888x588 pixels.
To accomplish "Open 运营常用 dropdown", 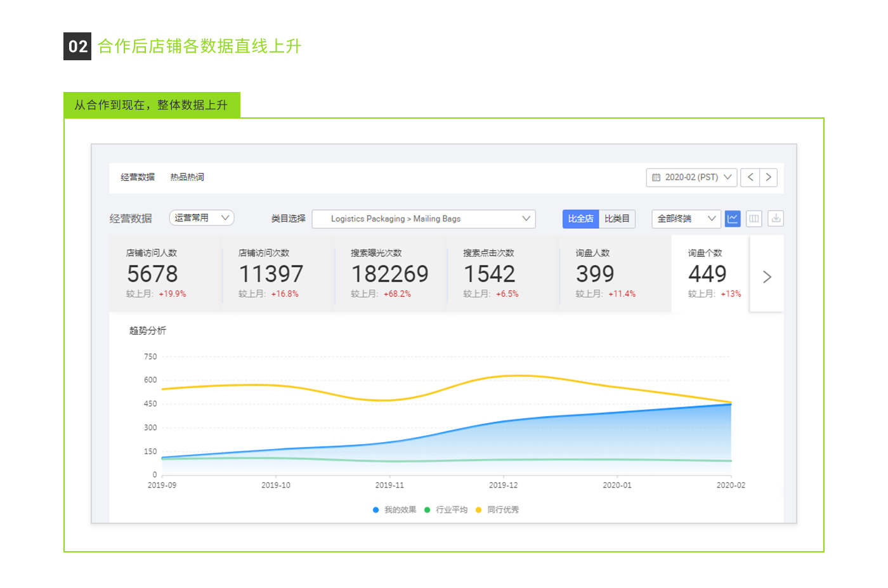I will click(x=202, y=218).
